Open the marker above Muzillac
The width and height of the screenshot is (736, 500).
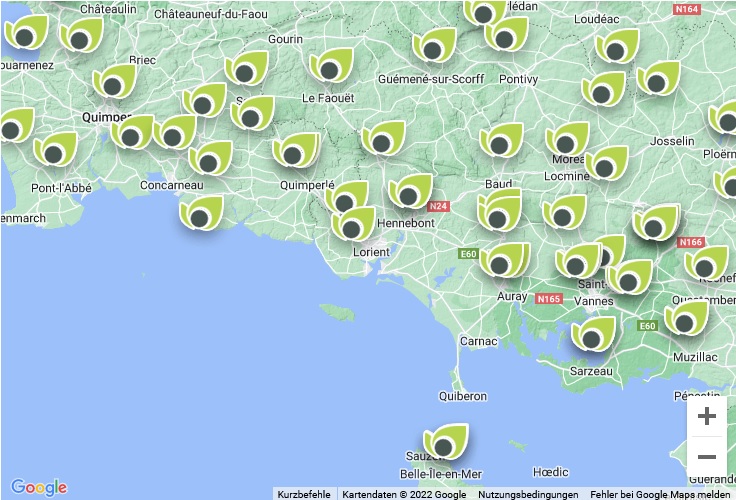pos(685,321)
